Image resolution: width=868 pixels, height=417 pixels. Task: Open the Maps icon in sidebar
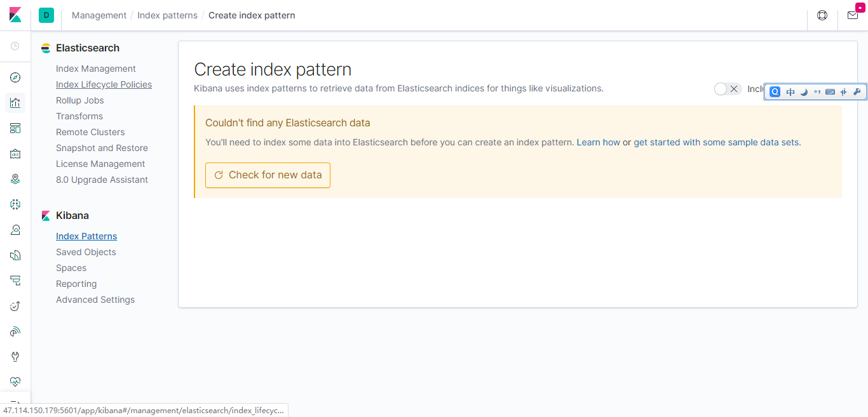[x=15, y=179]
